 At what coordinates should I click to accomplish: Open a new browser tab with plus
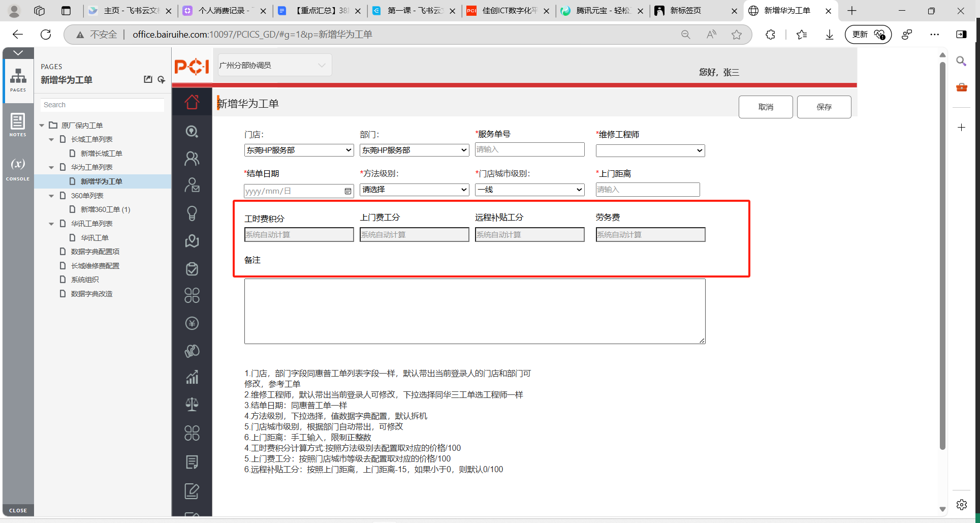click(x=852, y=11)
